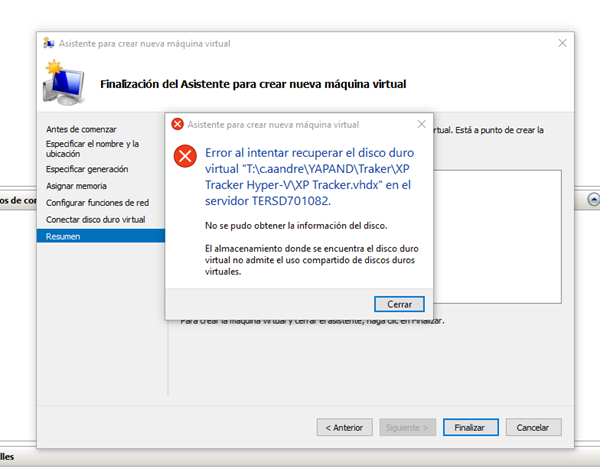Select the 'Antes de comenzar' step
Viewport: 600px width, 472px height.
point(81,129)
